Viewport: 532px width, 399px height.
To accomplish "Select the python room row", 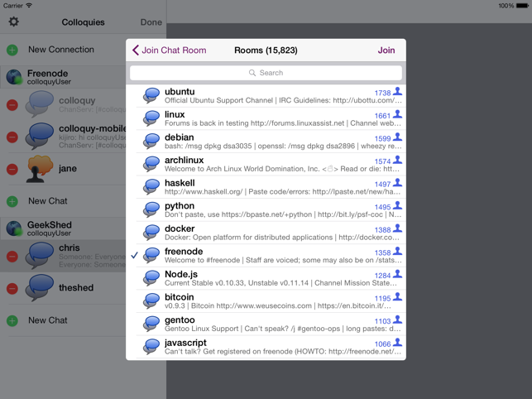I will point(266,210).
